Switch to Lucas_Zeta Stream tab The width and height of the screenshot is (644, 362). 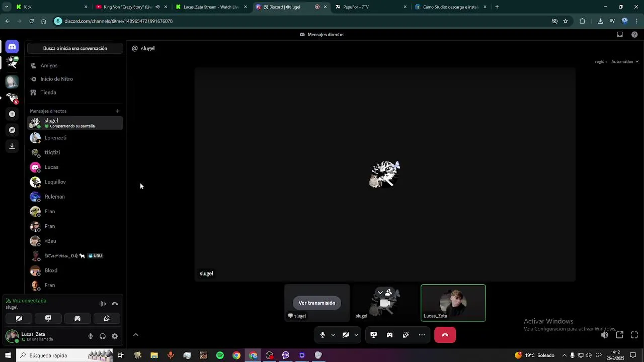211,7
